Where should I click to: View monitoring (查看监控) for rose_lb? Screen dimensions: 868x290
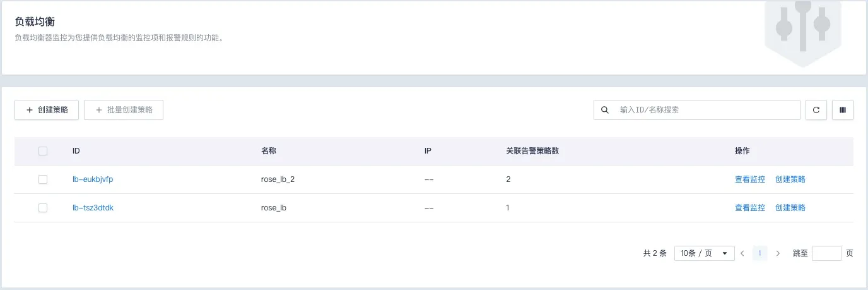[749, 208]
